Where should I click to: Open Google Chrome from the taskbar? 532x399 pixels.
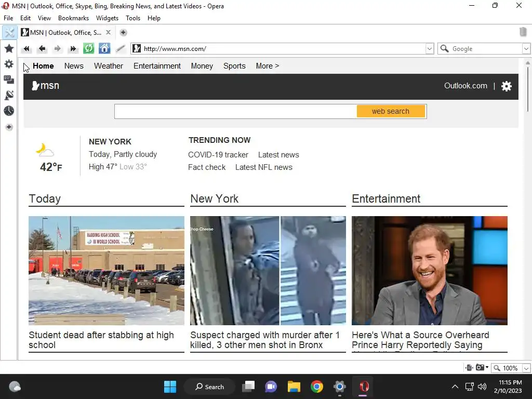click(317, 387)
